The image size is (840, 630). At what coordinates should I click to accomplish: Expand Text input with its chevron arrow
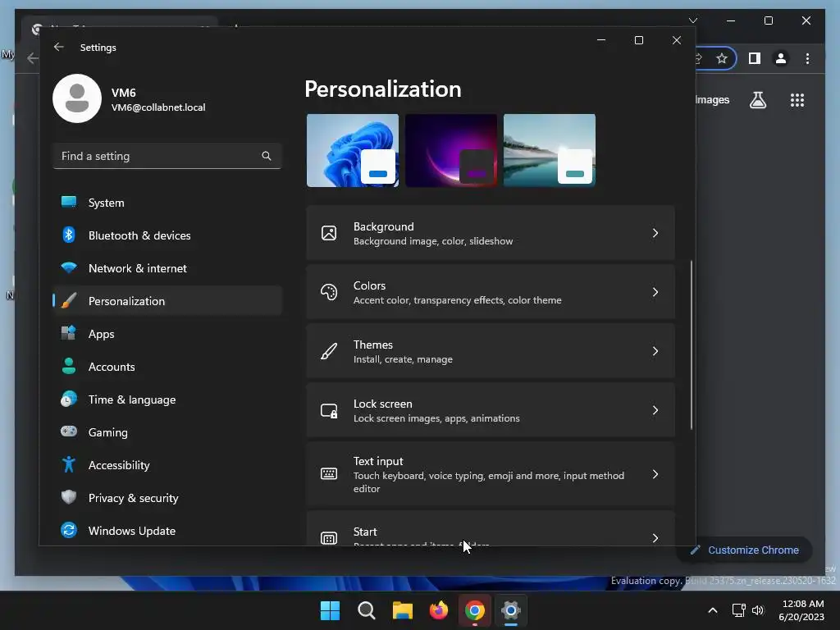[655, 474]
